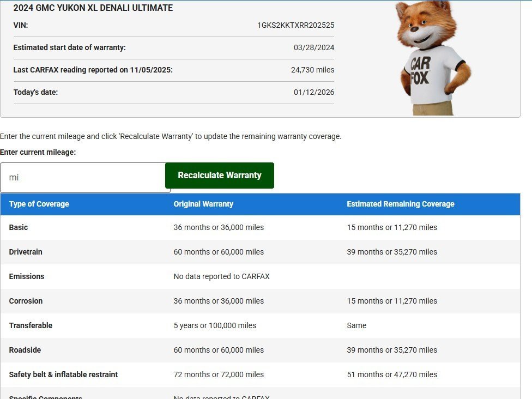Image resolution: width=532 pixels, height=399 pixels.
Task: Select the Type of Coverage column header
Action: tap(39, 204)
